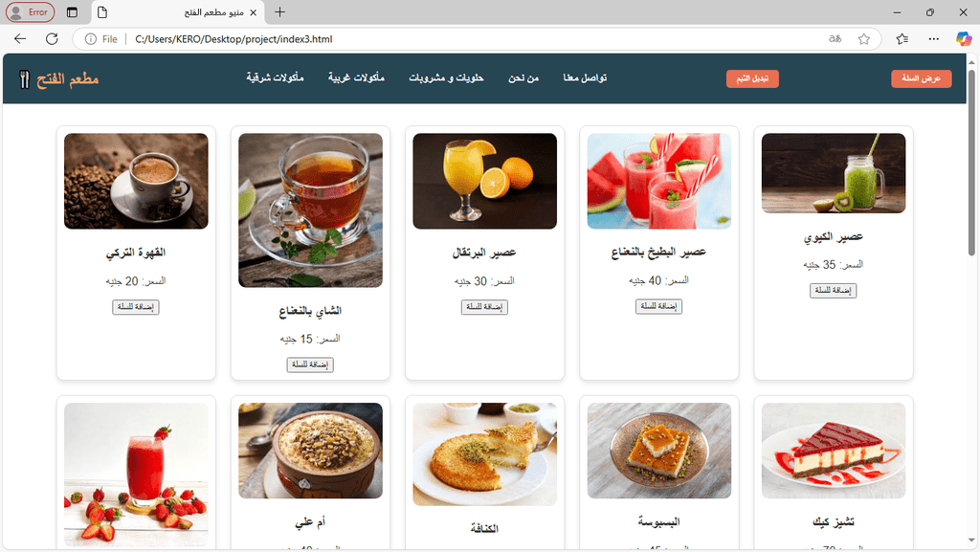Click the عرض السلة cart button
The image size is (980, 552).
922,78
